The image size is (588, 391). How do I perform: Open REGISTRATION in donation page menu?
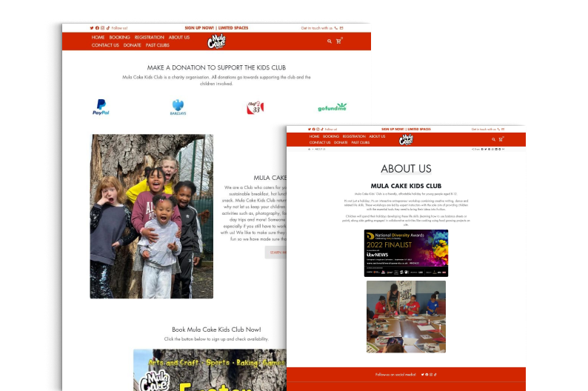[150, 38]
